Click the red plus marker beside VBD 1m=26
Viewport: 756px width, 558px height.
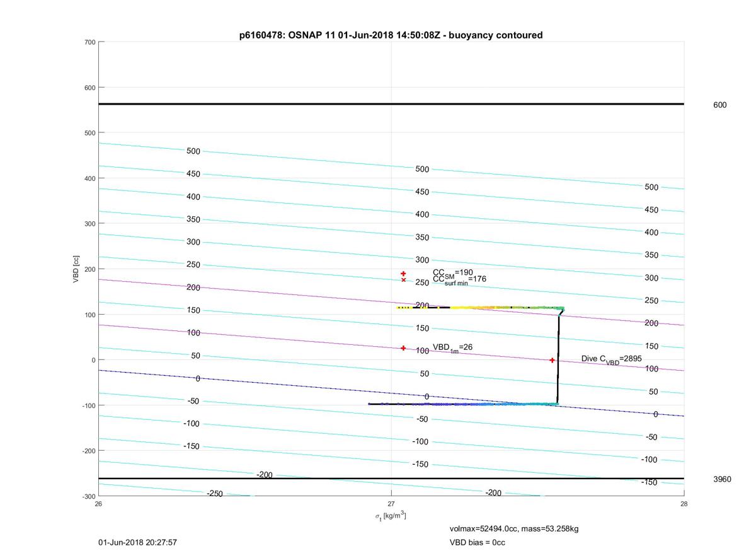pos(403,348)
